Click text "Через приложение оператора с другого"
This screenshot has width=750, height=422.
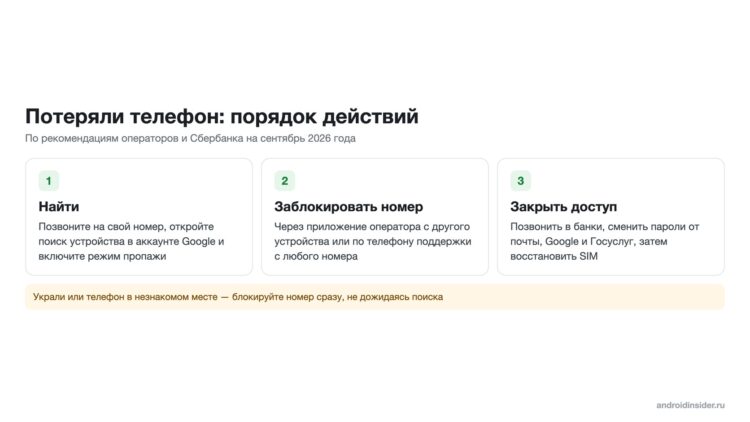coord(372,226)
